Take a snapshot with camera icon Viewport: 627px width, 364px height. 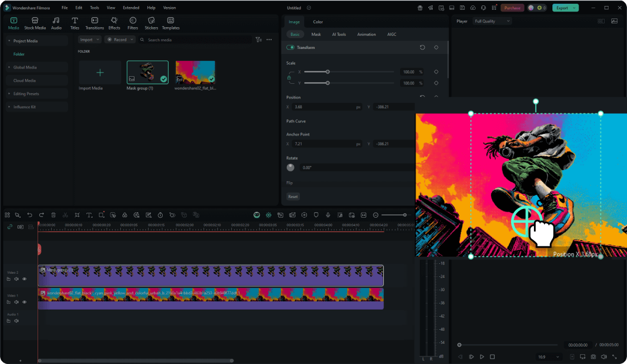[x=593, y=356]
